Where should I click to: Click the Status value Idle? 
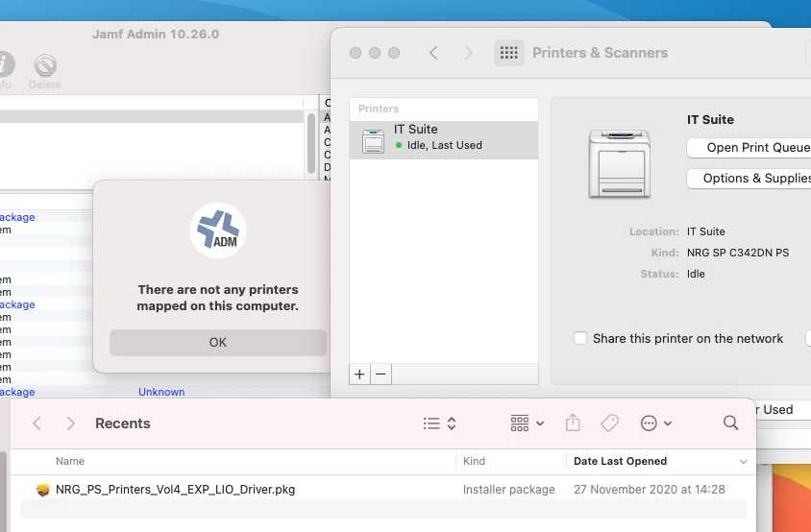(696, 274)
